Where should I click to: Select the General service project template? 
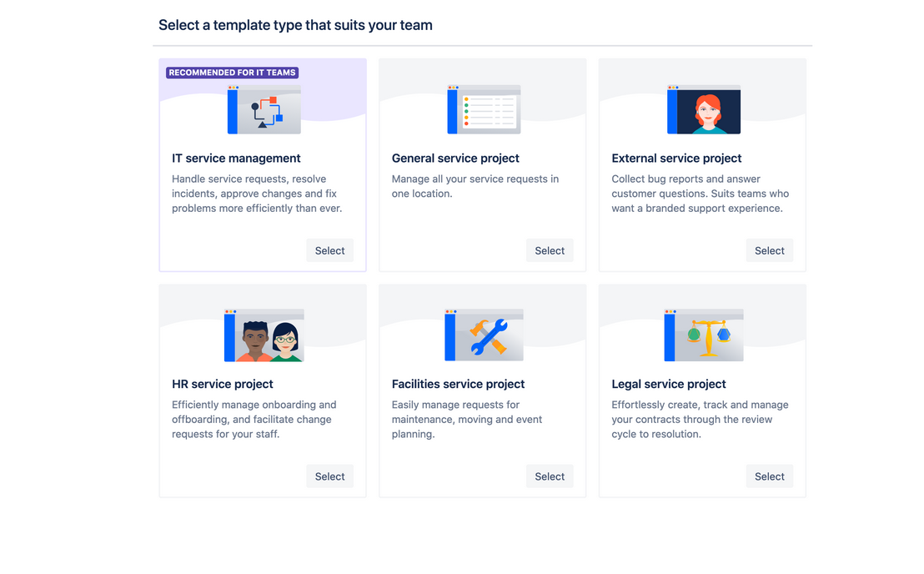click(x=550, y=250)
